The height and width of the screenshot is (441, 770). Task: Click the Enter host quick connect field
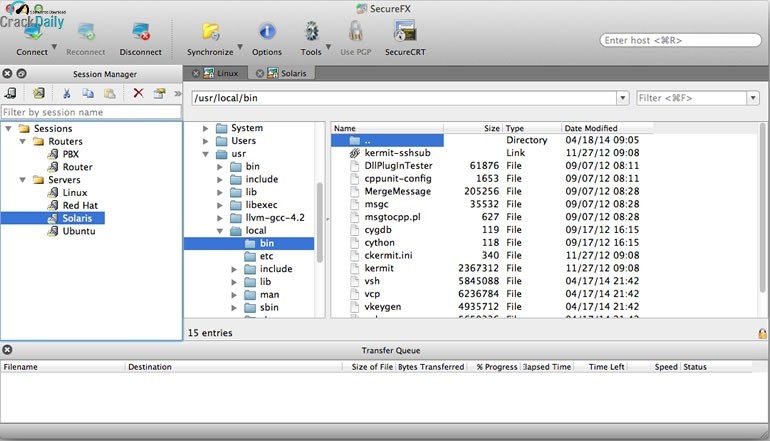pos(680,40)
